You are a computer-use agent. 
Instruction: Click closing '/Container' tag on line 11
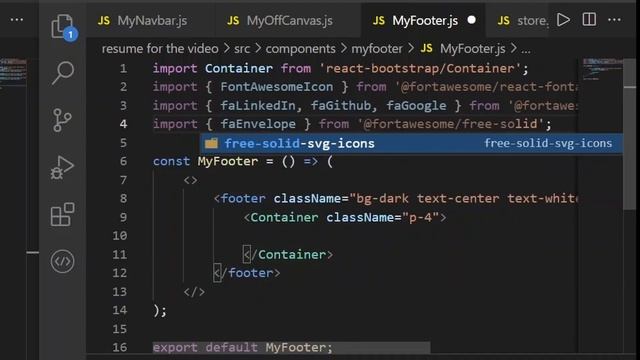tap(288, 255)
